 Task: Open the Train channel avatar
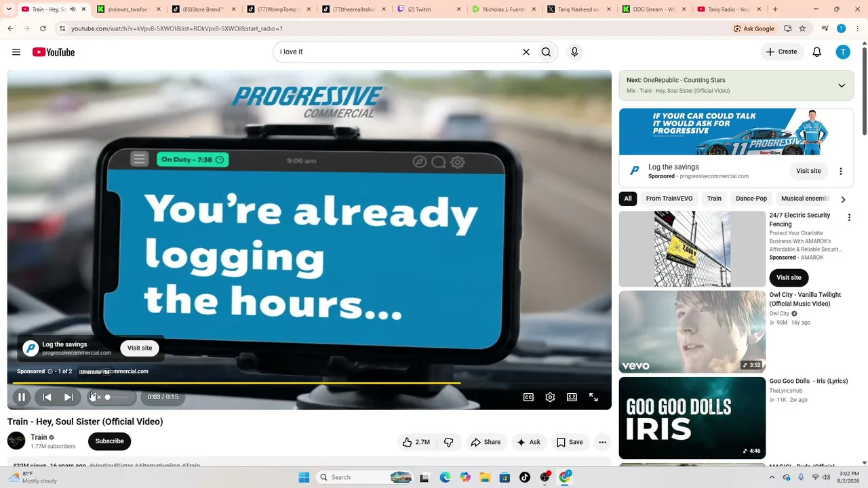click(x=16, y=441)
